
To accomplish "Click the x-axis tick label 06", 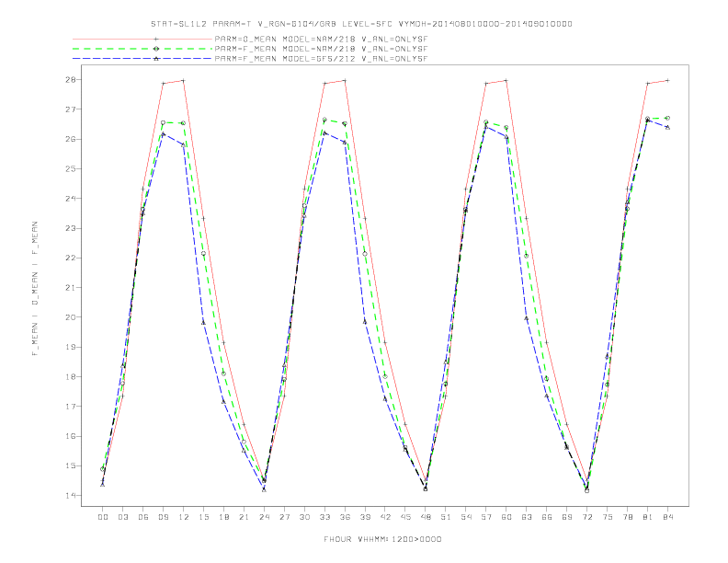I will point(143,517).
